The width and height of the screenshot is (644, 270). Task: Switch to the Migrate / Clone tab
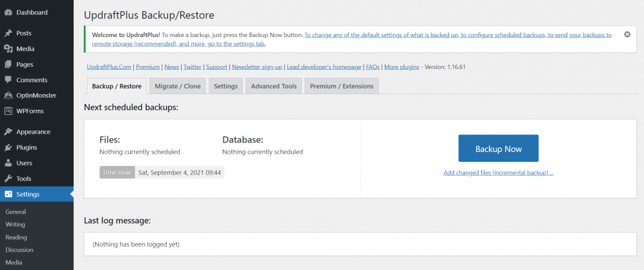pyautogui.click(x=177, y=86)
